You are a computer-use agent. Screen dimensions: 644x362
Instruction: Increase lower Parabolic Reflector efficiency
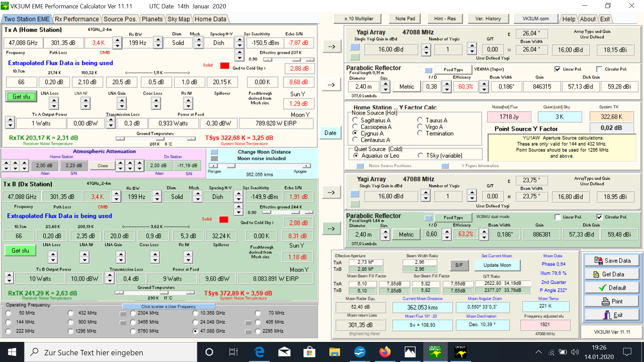pos(484,231)
